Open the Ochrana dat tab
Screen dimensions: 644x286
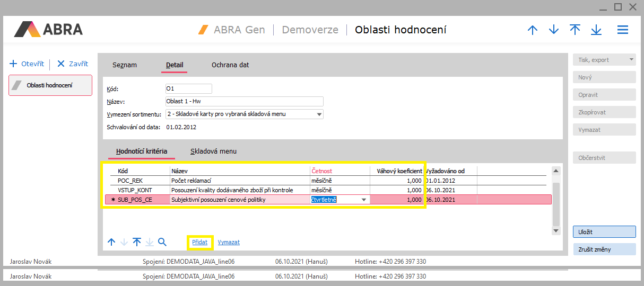pos(230,65)
